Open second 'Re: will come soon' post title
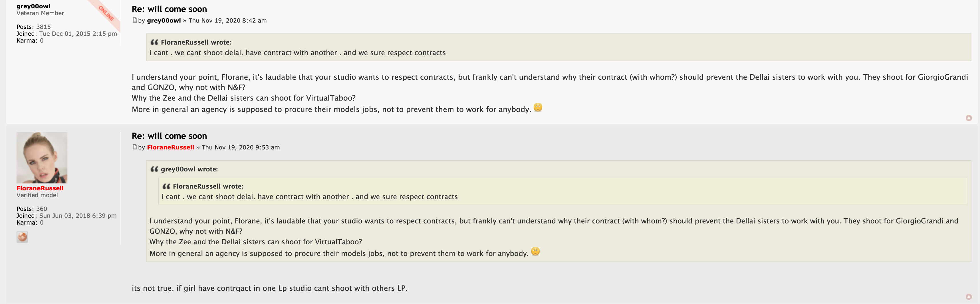 click(x=169, y=136)
